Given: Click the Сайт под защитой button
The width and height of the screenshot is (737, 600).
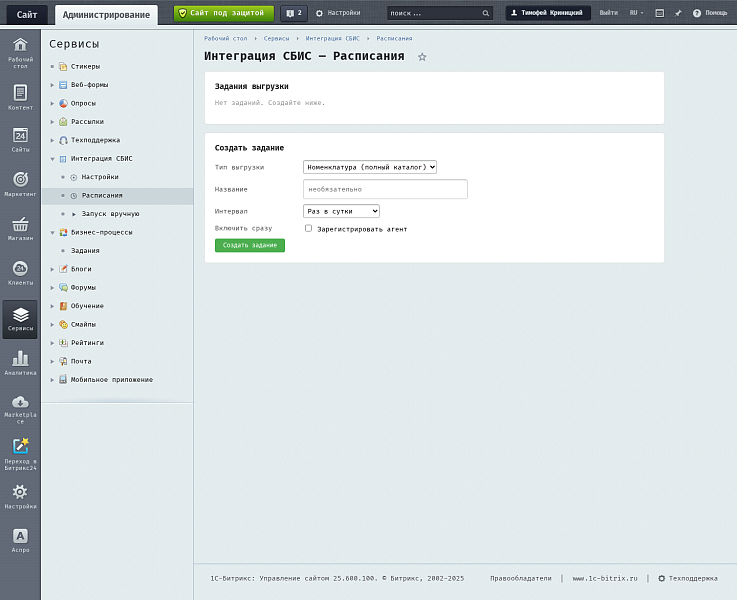Looking at the screenshot, I should click(x=224, y=13).
